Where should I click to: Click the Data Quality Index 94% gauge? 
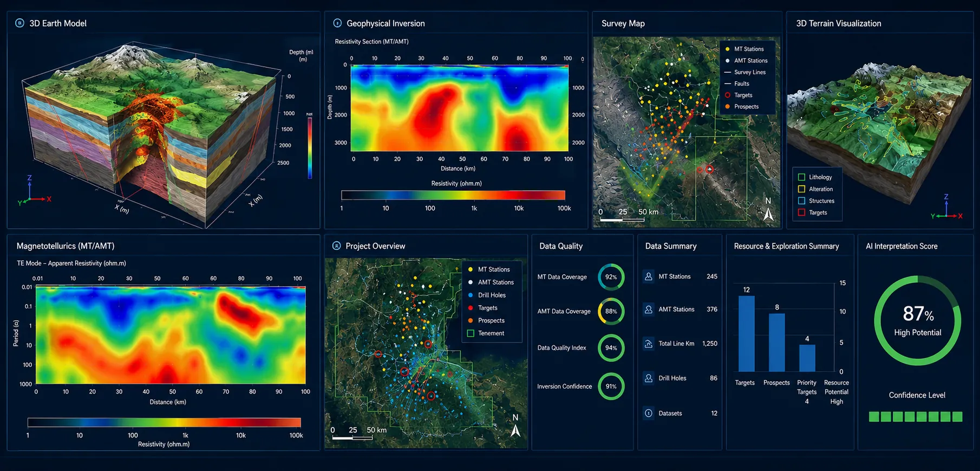point(611,348)
